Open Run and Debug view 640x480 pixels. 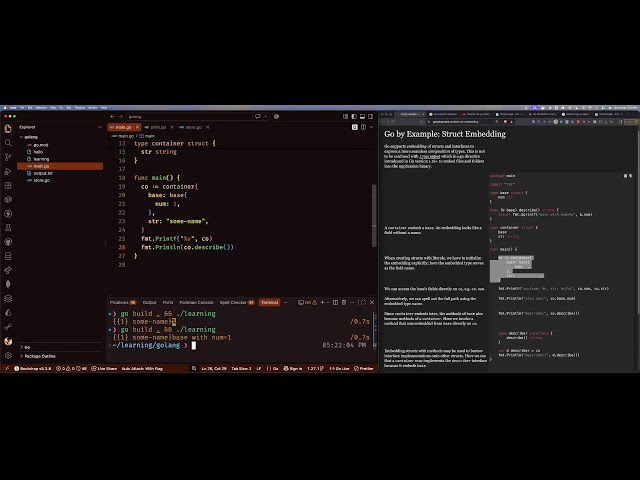(8, 171)
